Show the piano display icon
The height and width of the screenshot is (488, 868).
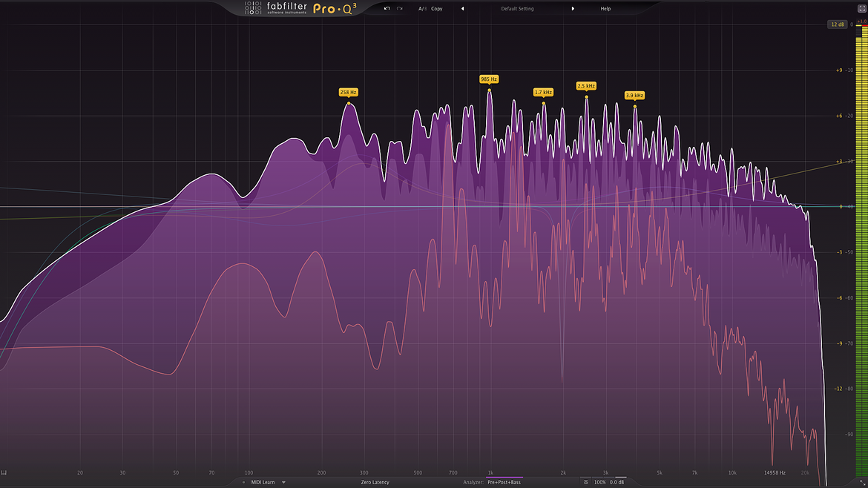(4, 472)
